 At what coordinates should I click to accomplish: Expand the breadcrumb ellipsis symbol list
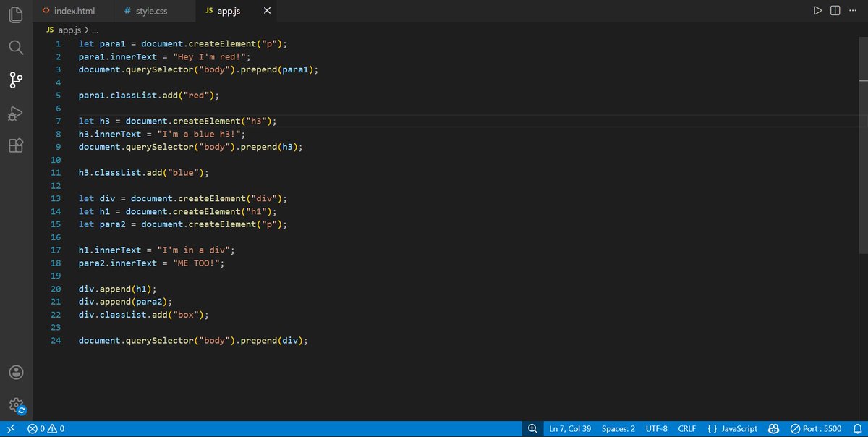pos(95,30)
